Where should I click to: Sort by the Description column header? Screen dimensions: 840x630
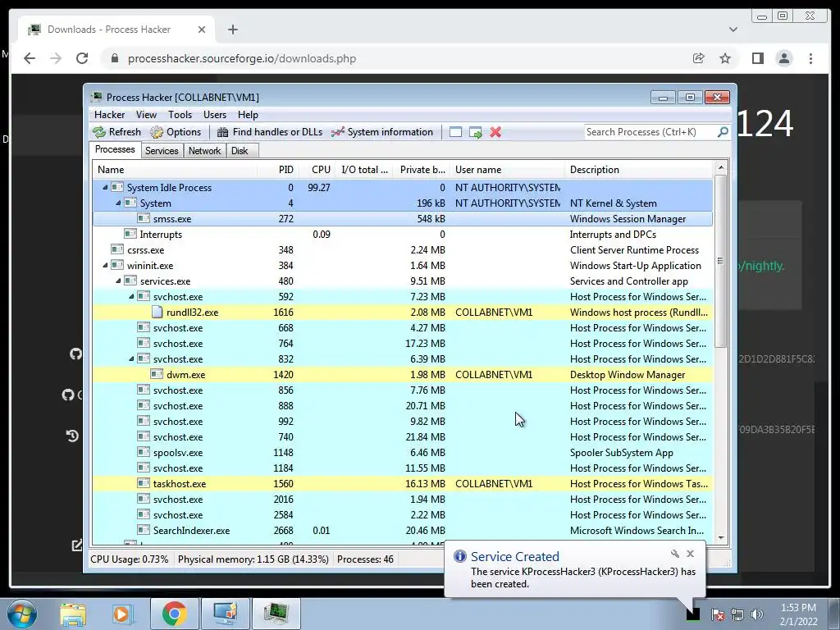(638, 170)
